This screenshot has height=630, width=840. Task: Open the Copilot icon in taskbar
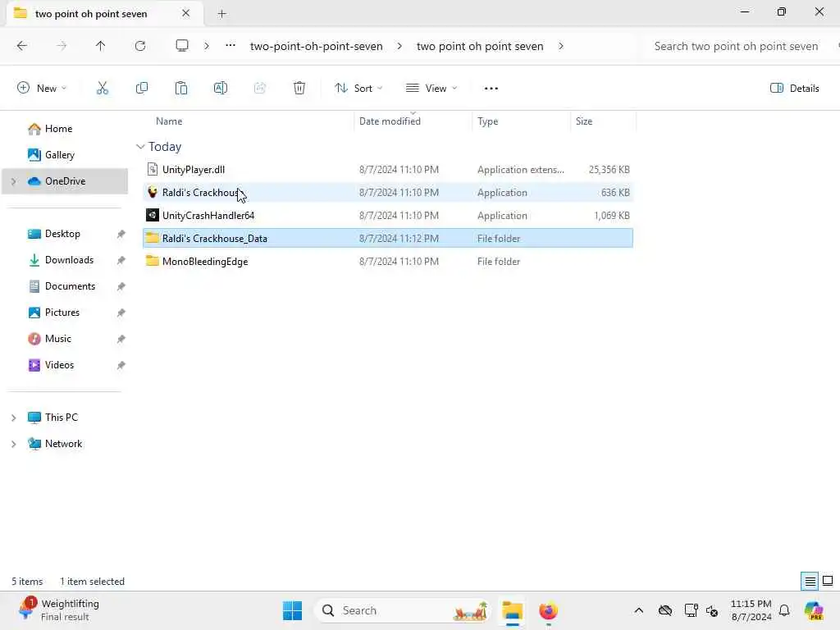[814, 610]
